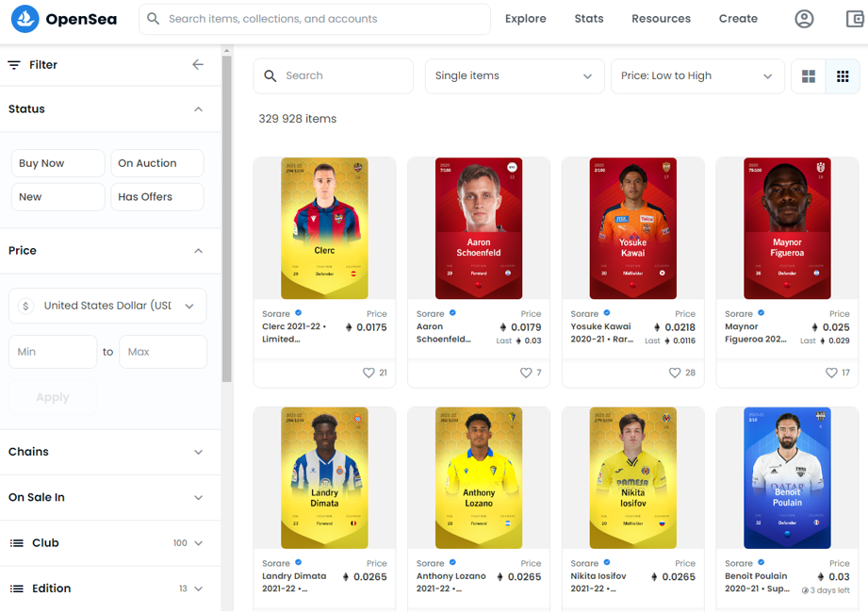Open the wallet icon
The image size is (868, 614).
pos(856,19)
